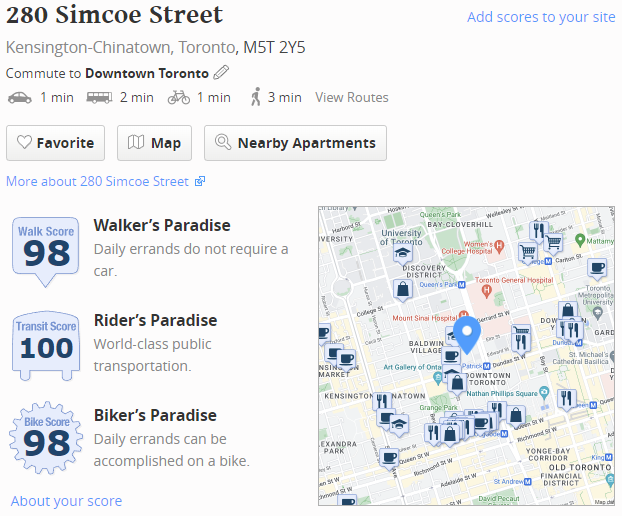
Task: Click the bicycle commute icon
Action: point(179,97)
